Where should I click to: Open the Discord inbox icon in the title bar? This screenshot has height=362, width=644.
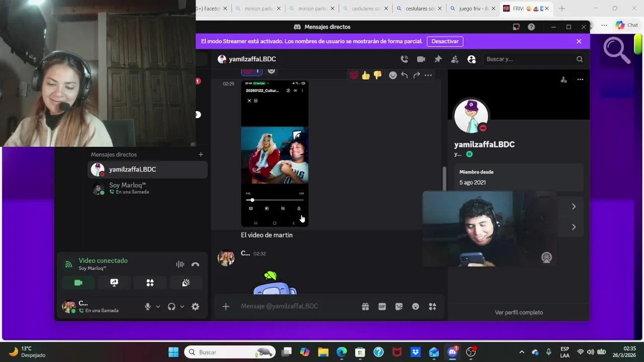click(516, 27)
